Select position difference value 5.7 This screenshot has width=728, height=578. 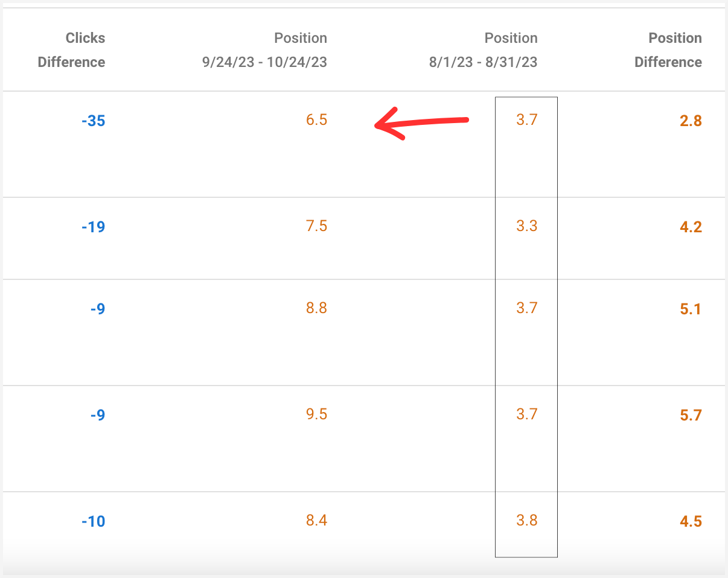pos(691,415)
